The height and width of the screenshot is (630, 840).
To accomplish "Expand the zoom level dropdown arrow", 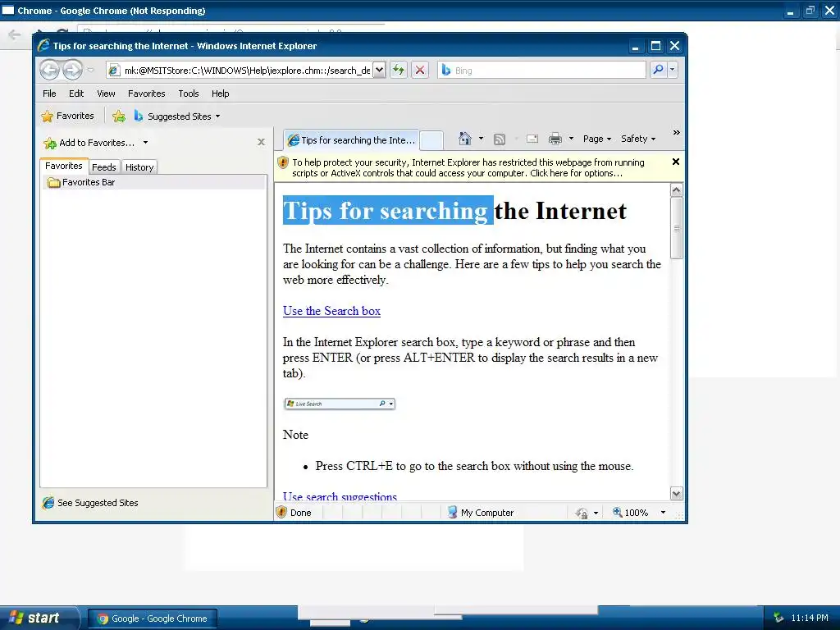I will [663, 513].
